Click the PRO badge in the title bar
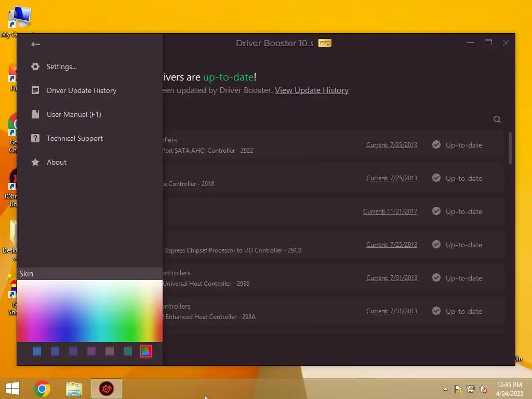The image size is (532, 399). coord(325,43)
